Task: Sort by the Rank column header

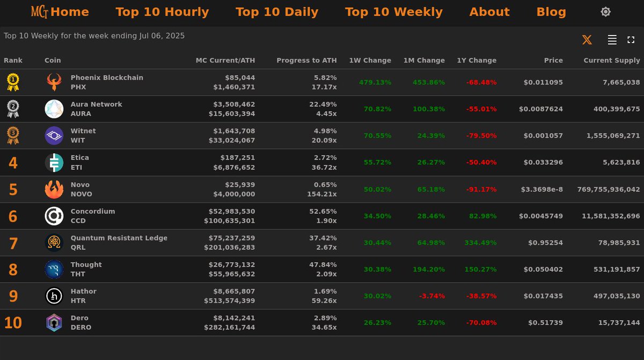Action: (13, 60)
